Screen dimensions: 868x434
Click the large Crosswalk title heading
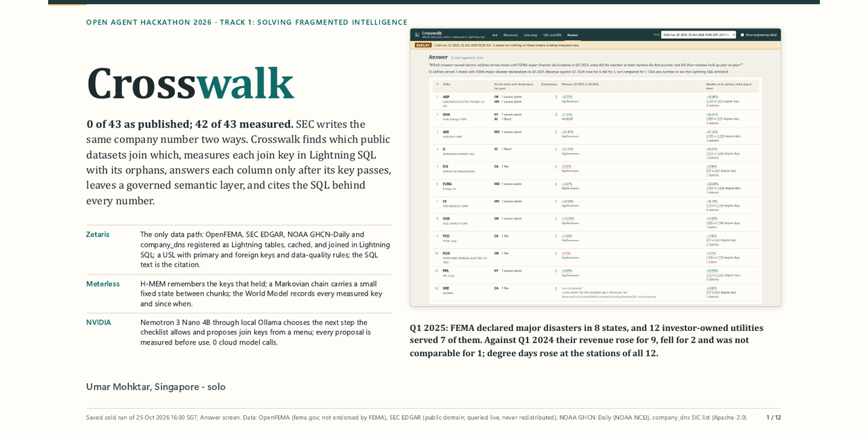pyautogui.click(x=190, y=83)
